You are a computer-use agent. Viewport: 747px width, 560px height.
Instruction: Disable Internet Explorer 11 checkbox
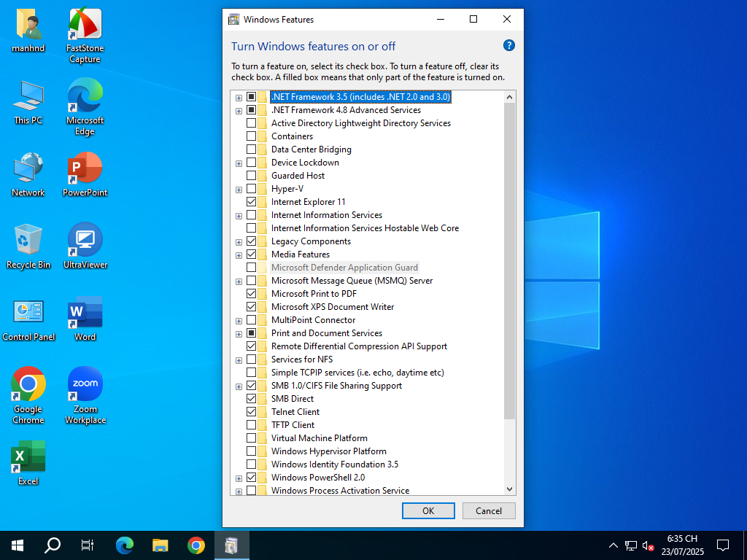pos(252,202)
